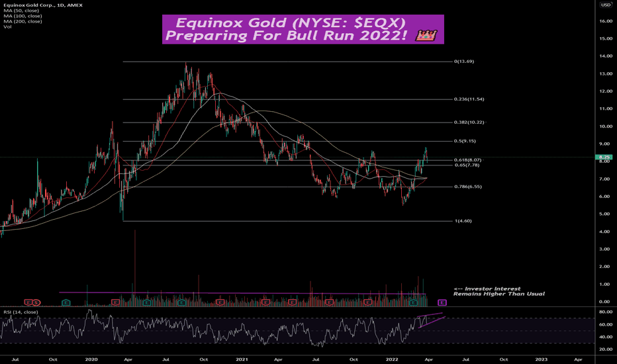Click the Fibonacci label 0.5(9.15)
617x364 pixels.
[x=465, y=141]
